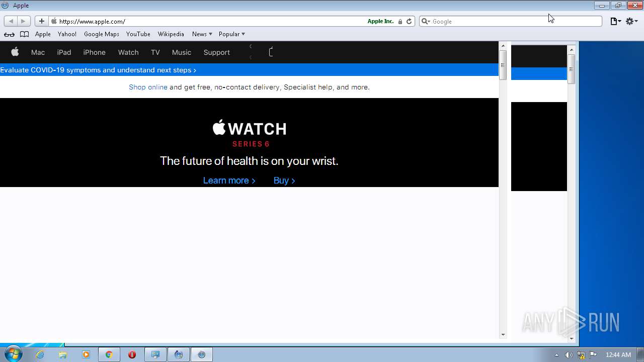The height and width of the screenshot is (362, 644).
Task: Open Music in the site navigation
Action: (x=182, y=52)
